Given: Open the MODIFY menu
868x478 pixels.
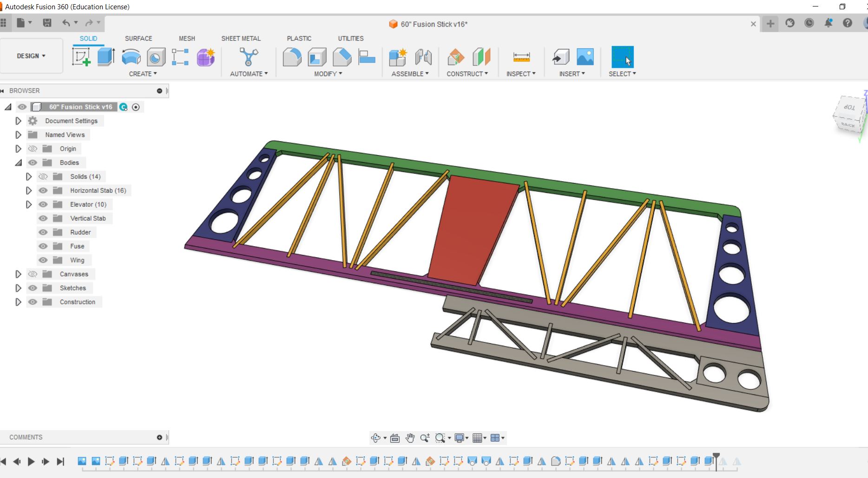Looking at the screenshot, I should 328,74.
